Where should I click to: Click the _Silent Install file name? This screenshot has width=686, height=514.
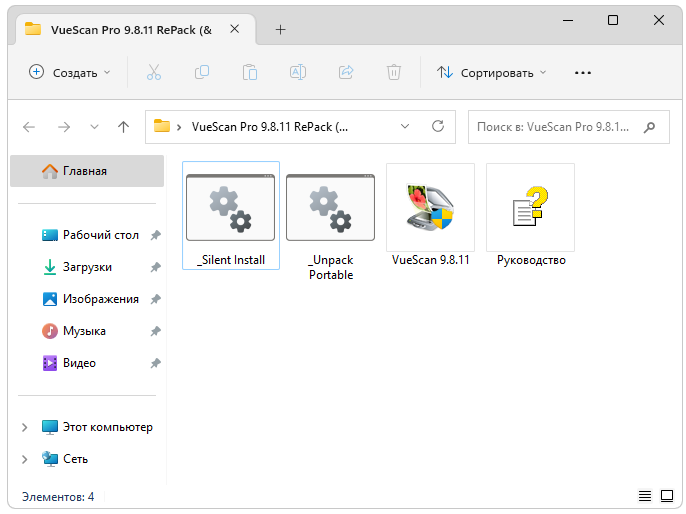[231, 260]
